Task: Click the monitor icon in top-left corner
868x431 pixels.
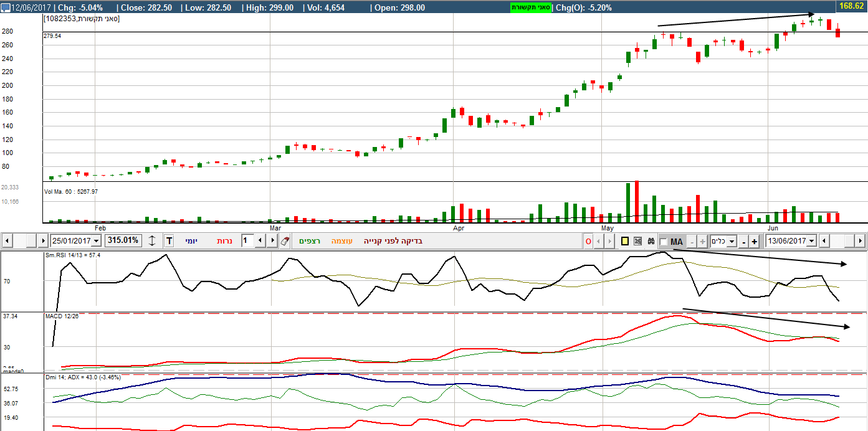Action: pyautogui.click(x=5, y=7)
